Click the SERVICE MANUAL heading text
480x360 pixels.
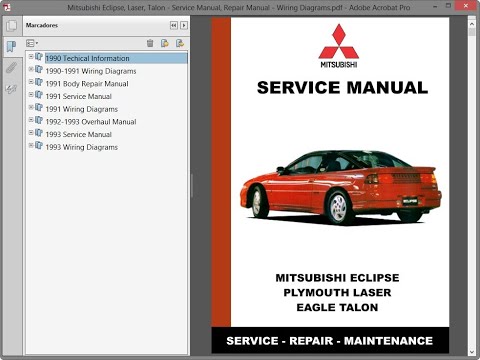342,88
